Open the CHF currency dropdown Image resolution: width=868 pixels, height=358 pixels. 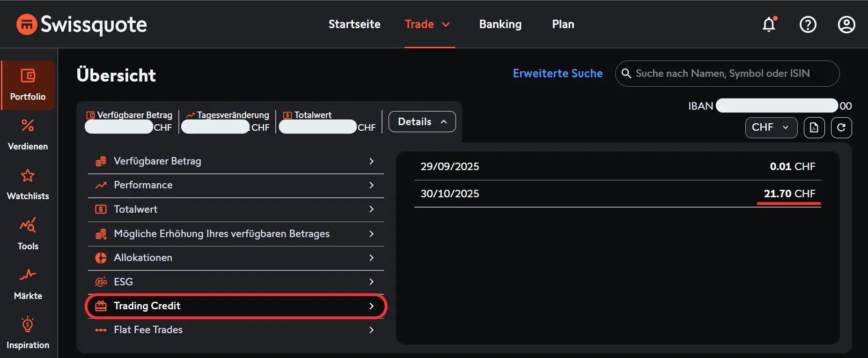(x=771, y=127)
